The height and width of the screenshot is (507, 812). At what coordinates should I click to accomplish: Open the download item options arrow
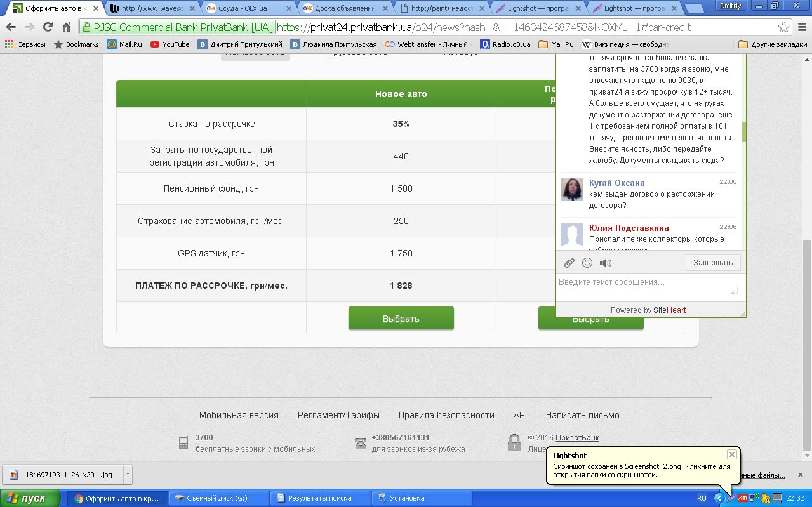[x=128, y=474]
